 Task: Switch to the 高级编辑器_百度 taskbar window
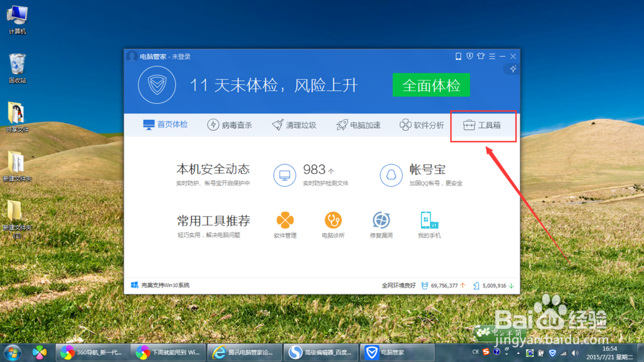tap(321, 352)
